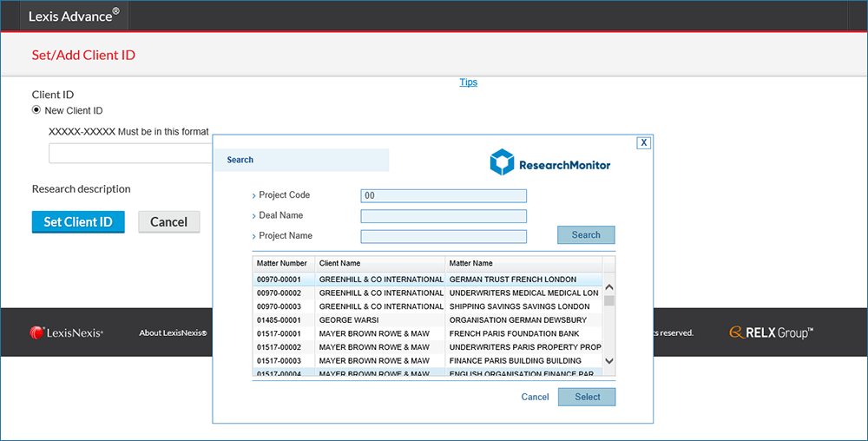Viewport: 868px width, 441px height.
Task: Click the results scrollbar thumb
Action: point(609,300)
